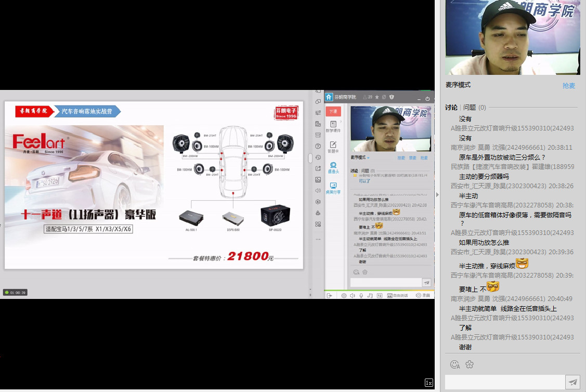Toggle the 摄像头 camera option
This screenshot has height=392, width=586.
pos(333,167)
